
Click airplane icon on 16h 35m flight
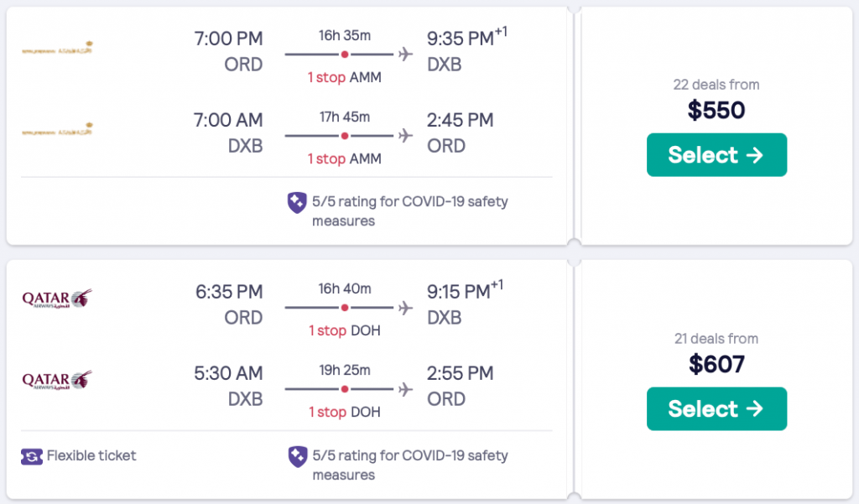(x=406, y=55)
